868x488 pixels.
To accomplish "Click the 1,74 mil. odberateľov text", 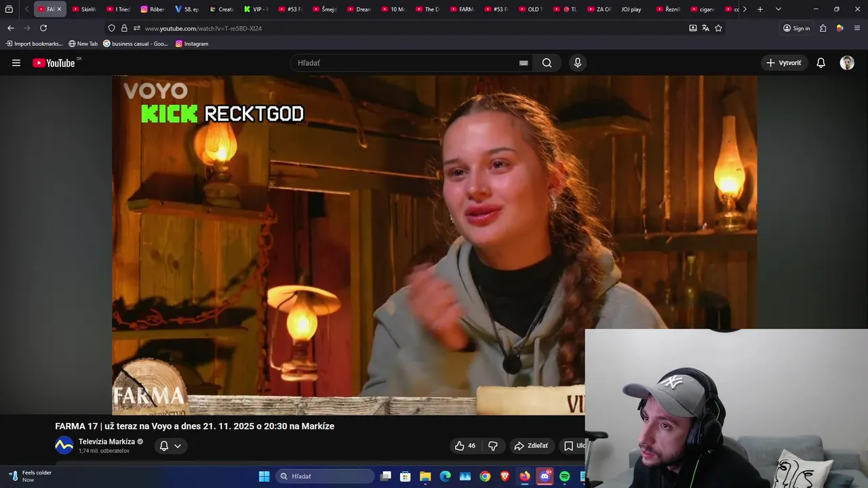I will tap(104, 451).
